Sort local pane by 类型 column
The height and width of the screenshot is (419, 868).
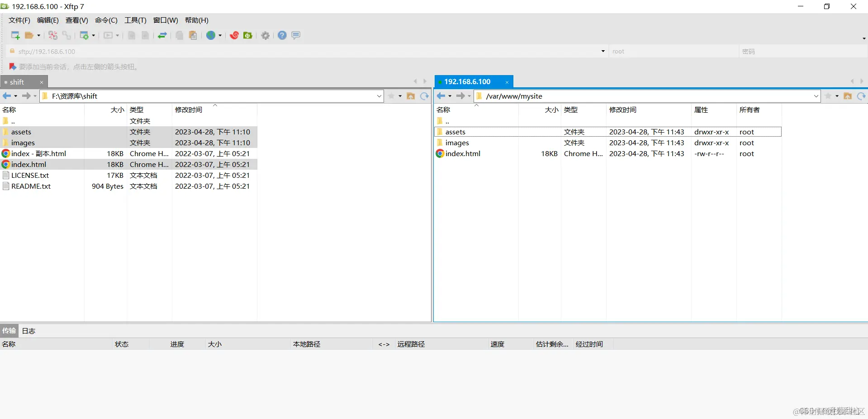click(149, 110)
